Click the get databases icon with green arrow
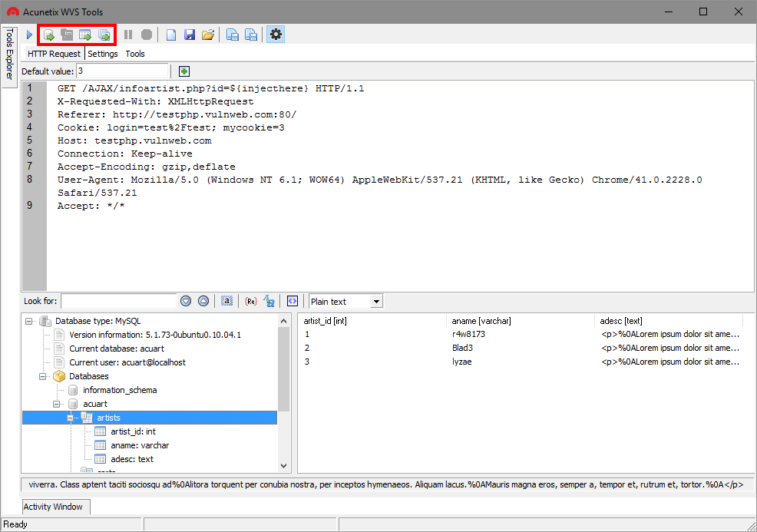This screenshot has height=532, width=757. click(49, 35)
